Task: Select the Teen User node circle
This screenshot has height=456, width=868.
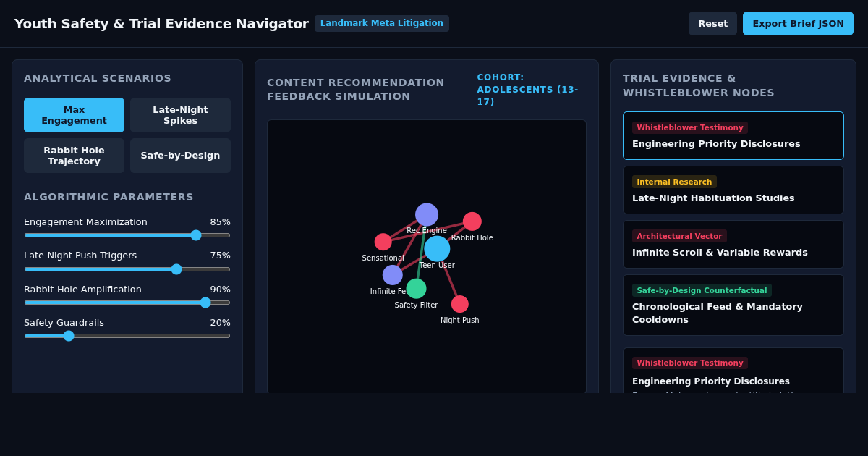Action: [437, 248]
